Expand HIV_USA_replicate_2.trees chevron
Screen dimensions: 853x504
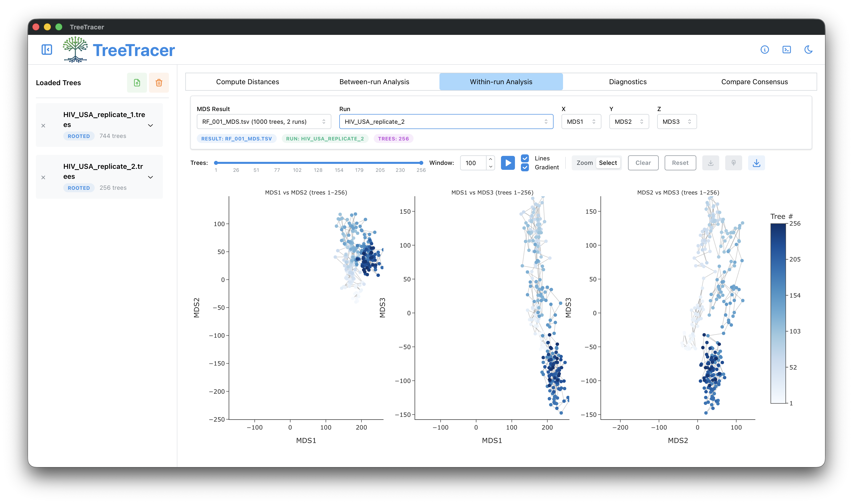pos(150,177)
